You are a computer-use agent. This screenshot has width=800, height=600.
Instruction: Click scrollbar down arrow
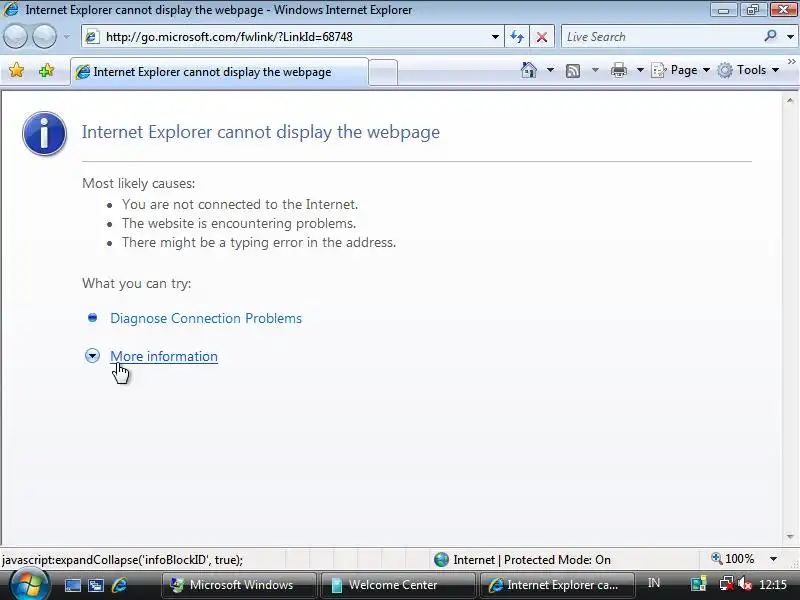point(790,537)
